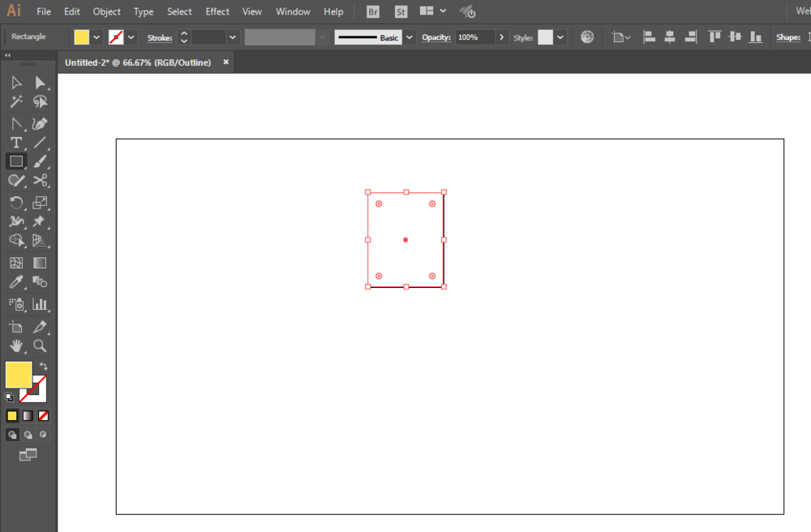Enable Draw Inside mode
The height and width of the screenshot is (532, 811).
click(x=44, y=435)
